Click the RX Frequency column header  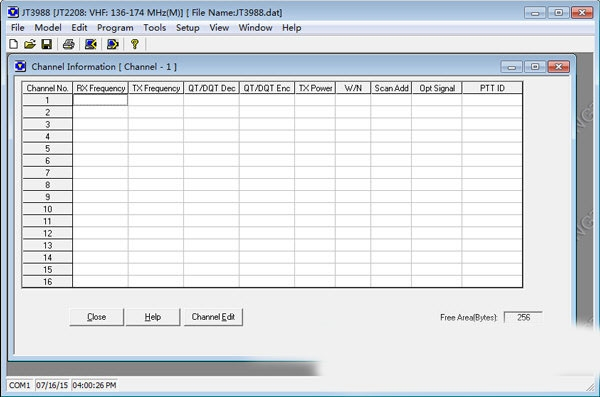(101, 88)
